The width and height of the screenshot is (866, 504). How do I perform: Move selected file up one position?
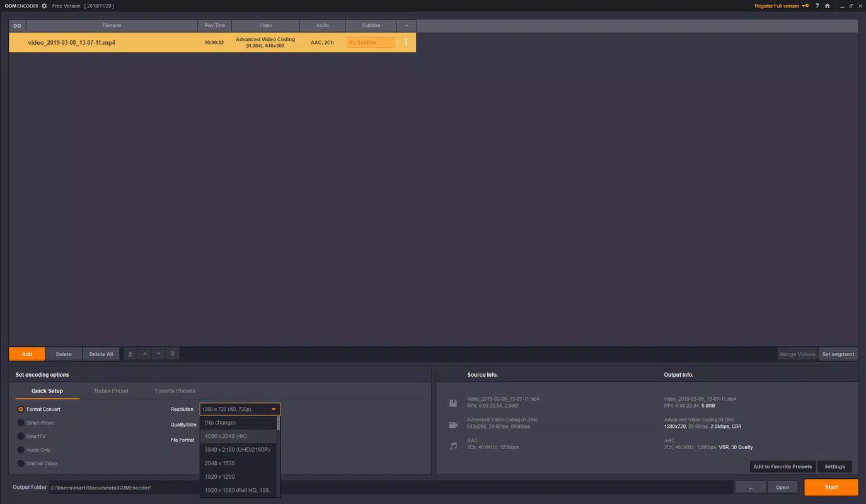pos(145,354)
